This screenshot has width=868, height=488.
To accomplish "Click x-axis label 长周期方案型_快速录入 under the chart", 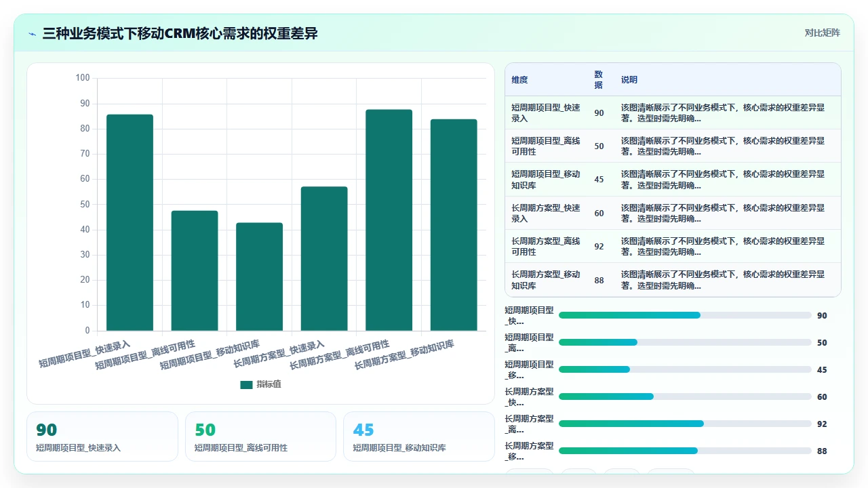I will 279,354.
